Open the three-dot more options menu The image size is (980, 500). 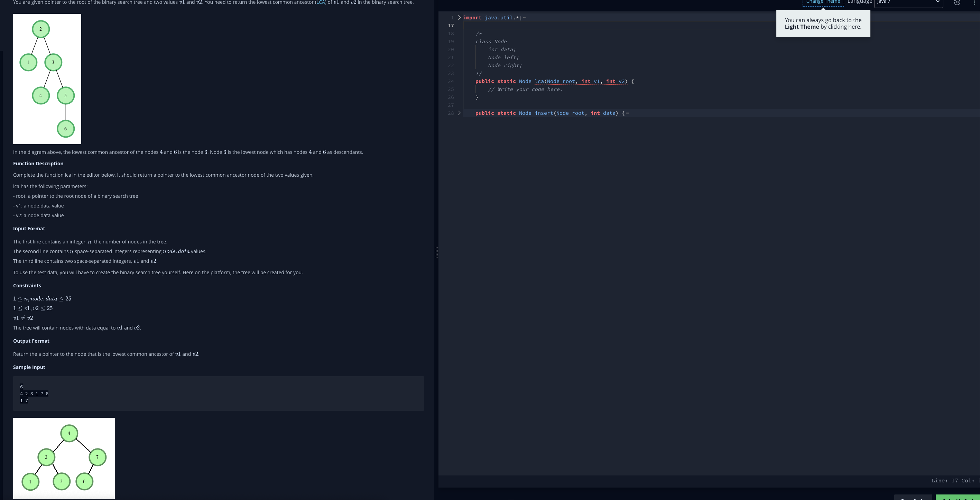pyautogui.click(x=974, y=2)
